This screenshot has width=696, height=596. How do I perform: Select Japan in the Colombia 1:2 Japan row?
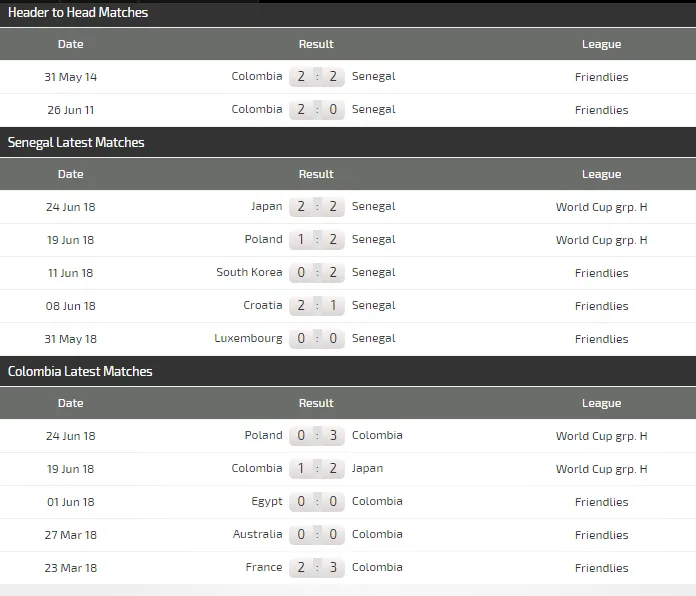[367, 468]
